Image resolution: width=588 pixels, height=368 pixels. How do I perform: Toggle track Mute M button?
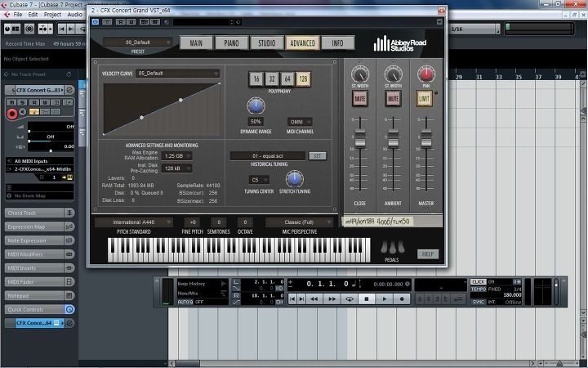tap(11, 102)
